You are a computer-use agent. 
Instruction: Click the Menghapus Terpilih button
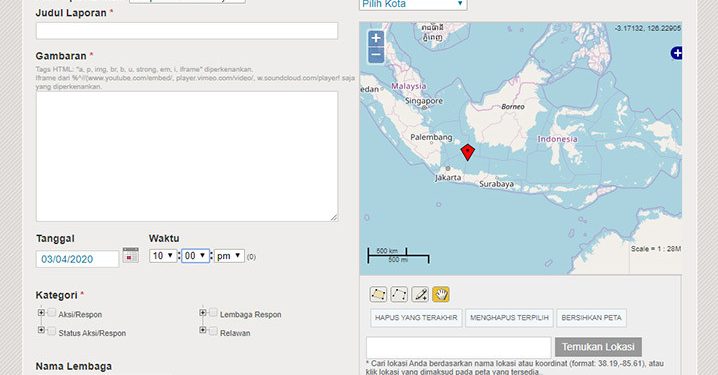pos(509,318)
